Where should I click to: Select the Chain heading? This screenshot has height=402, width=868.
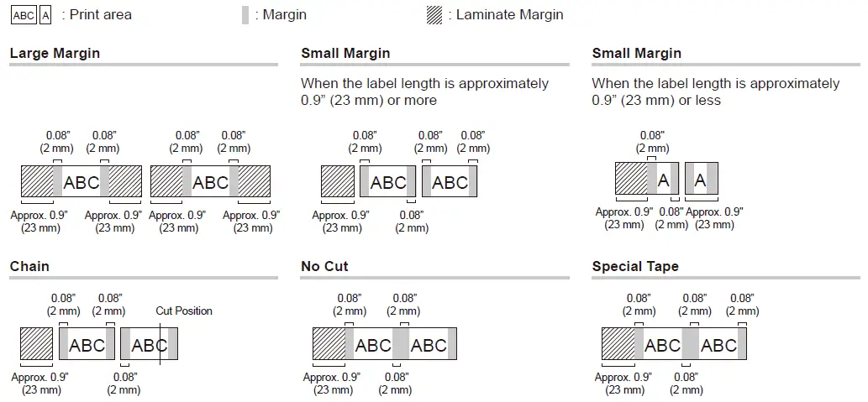[29, 267]
